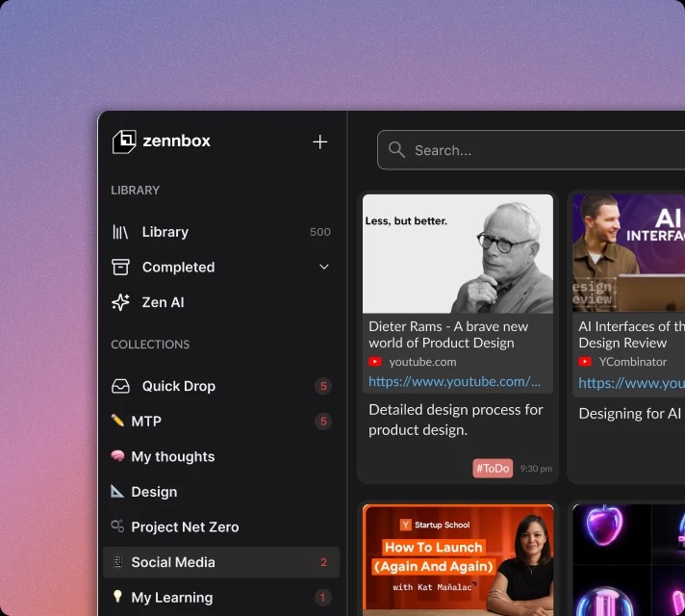Open the My Learning collection
Viewport: 685px width, 616px height.
coord(171,598)
